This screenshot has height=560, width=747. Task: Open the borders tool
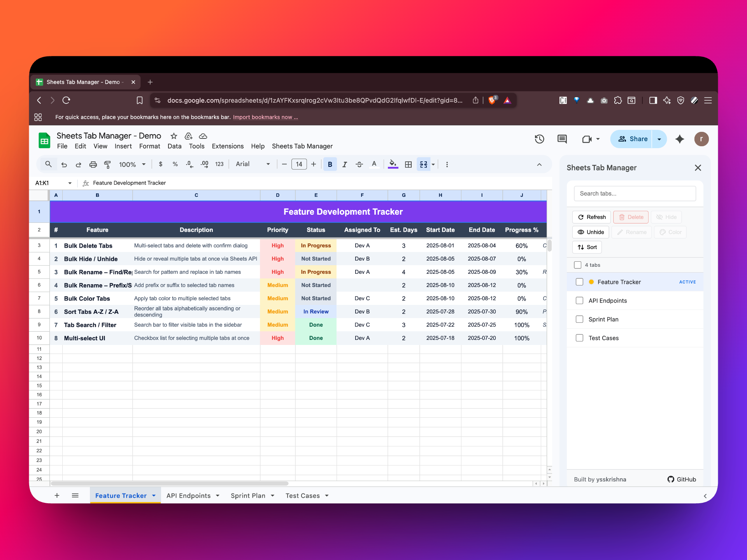408,164
